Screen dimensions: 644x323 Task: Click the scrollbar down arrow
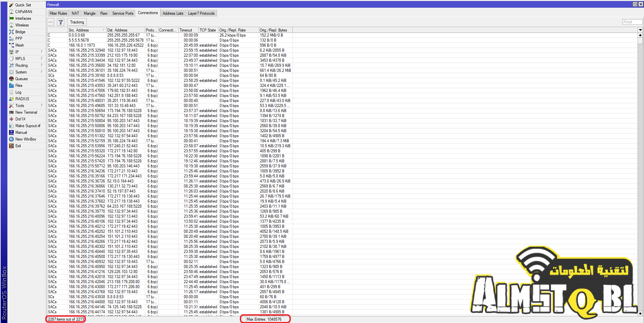pos(640,314)
